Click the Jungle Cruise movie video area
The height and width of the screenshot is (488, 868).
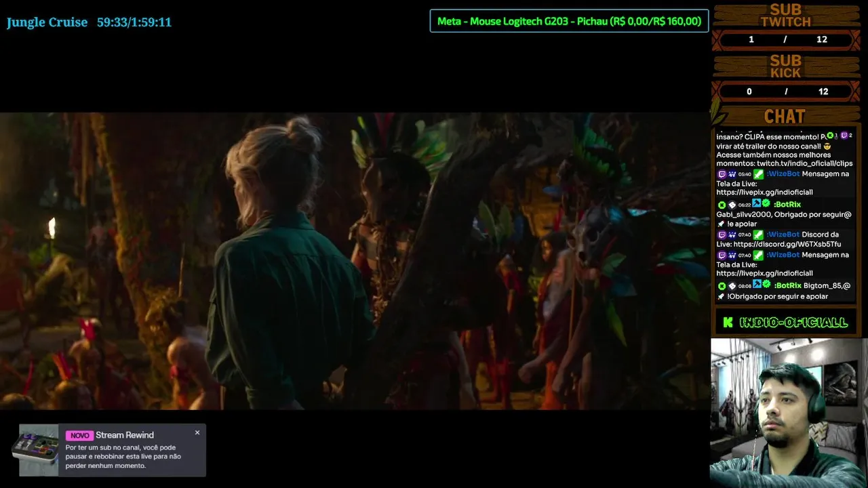coord(355,261)
